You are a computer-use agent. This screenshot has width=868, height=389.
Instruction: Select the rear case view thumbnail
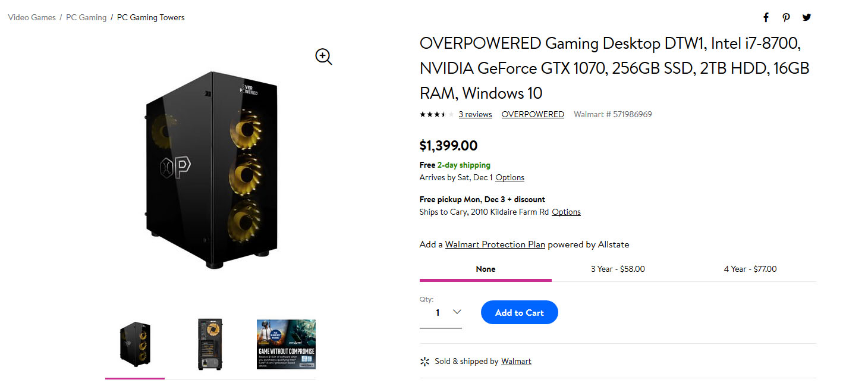point(210,344)
